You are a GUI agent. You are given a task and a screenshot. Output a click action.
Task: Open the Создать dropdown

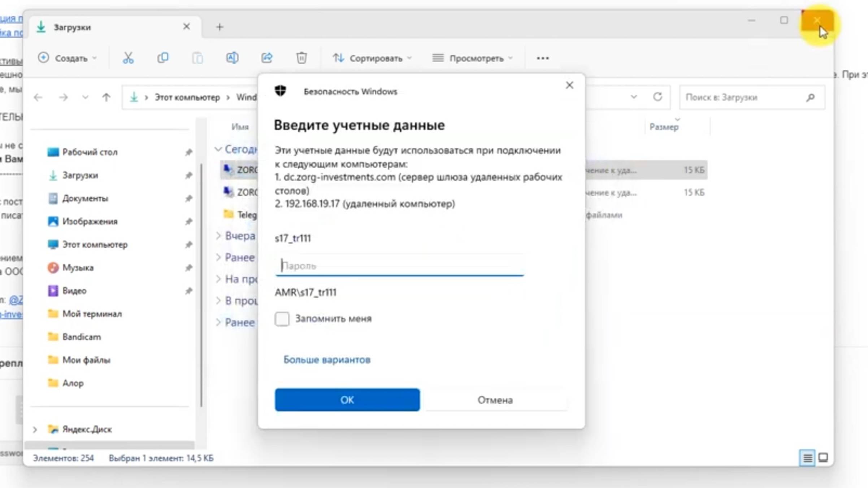pyautogui.click(x=68, y=58)
